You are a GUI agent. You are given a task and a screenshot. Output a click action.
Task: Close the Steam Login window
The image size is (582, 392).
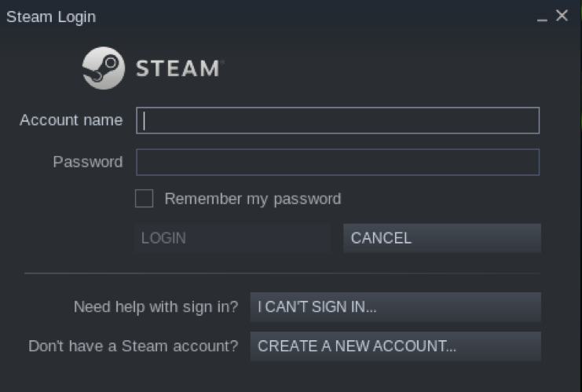[x=562, y=16]
